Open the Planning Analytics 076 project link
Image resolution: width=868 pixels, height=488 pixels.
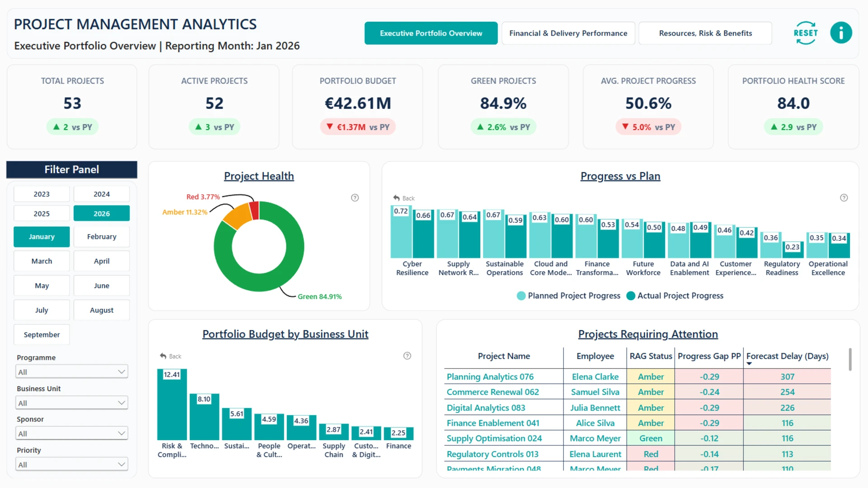490,377
